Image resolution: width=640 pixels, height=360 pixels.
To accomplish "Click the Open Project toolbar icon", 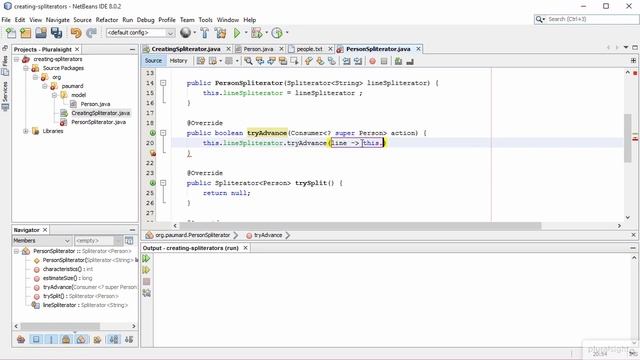I will click(41, 33).
